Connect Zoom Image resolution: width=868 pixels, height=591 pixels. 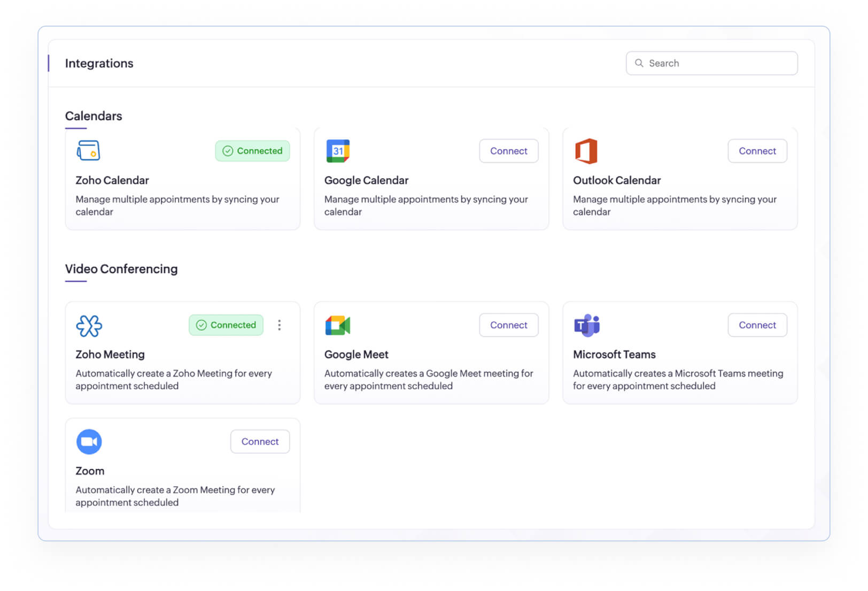260,441
